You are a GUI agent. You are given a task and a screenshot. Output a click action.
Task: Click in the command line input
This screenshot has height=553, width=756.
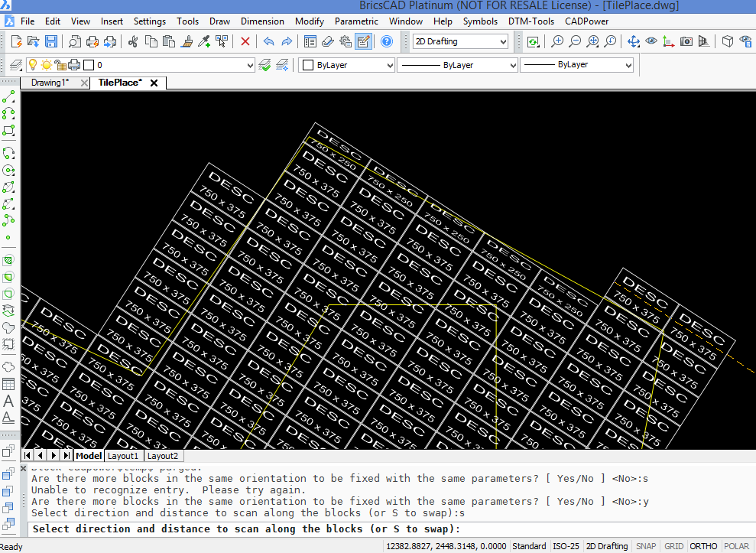[x=596, y=529]
